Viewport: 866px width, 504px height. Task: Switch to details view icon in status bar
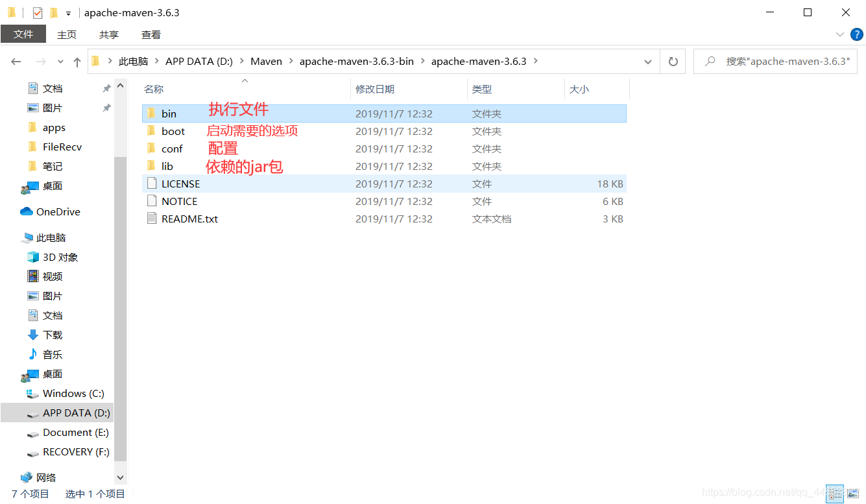coord(835,494)
